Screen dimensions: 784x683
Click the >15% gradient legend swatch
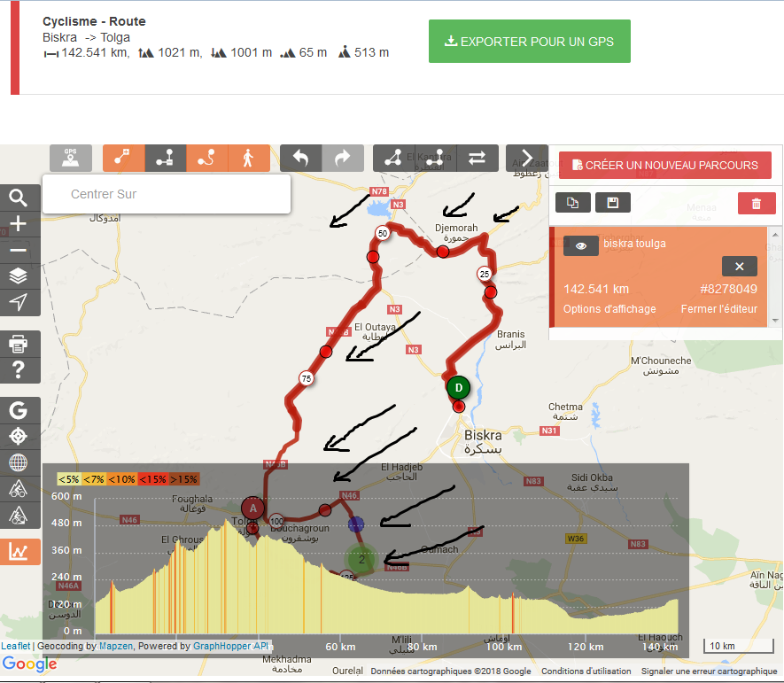[184, 479]
